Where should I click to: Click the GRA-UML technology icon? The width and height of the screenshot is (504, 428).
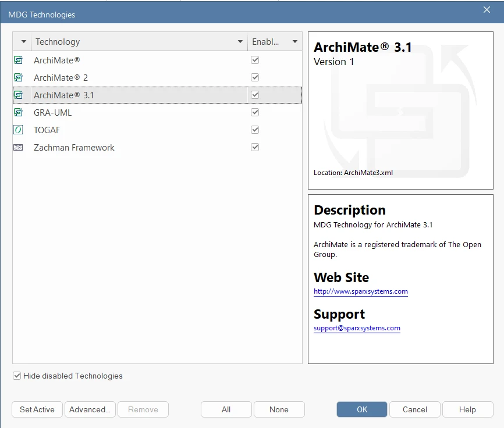[x=18, y=112]
